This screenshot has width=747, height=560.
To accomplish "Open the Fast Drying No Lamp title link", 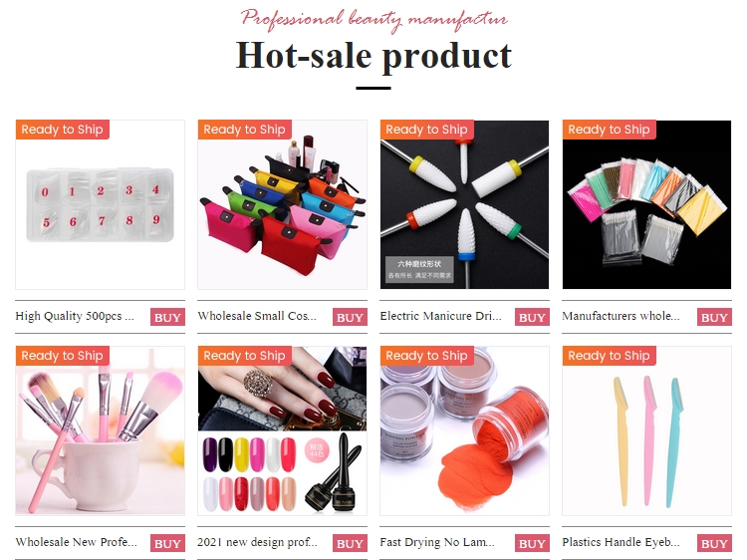I will (x=437, y=542).
